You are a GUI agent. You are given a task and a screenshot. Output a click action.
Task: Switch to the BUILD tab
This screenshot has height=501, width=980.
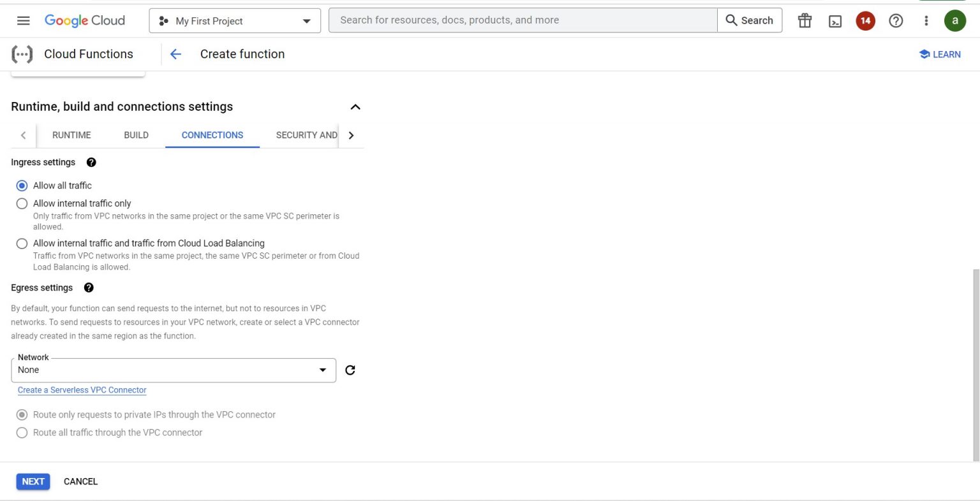point(136,135)
